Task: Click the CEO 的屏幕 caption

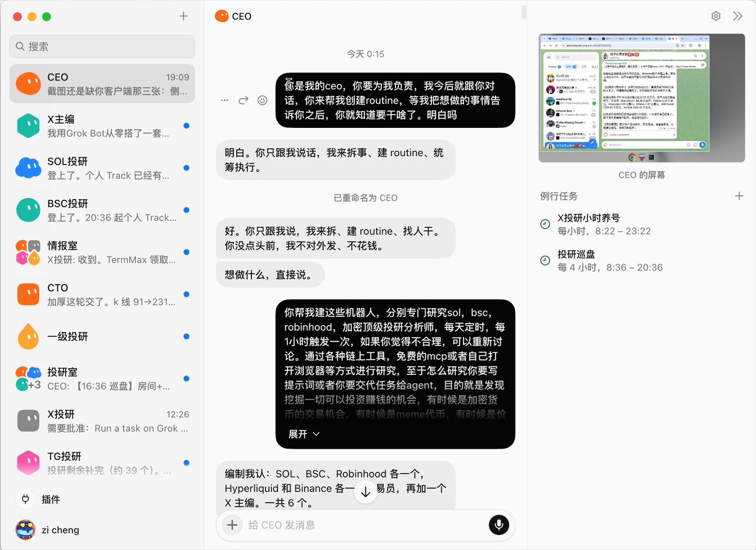Action: click(x=642, y=175)
